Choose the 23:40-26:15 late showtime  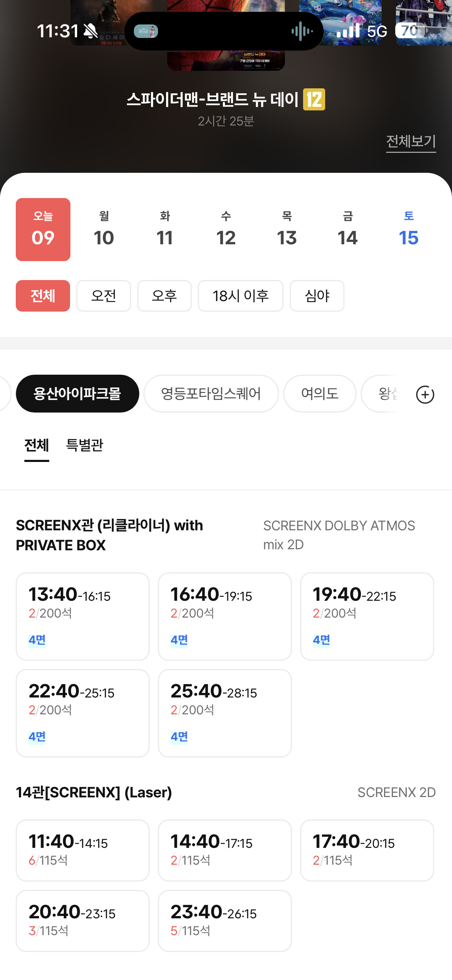pos(225,921)
